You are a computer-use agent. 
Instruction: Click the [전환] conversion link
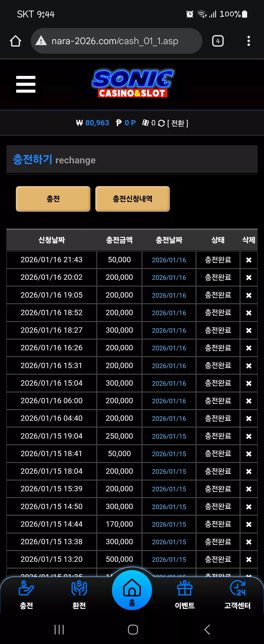click(x=177, y=123)
